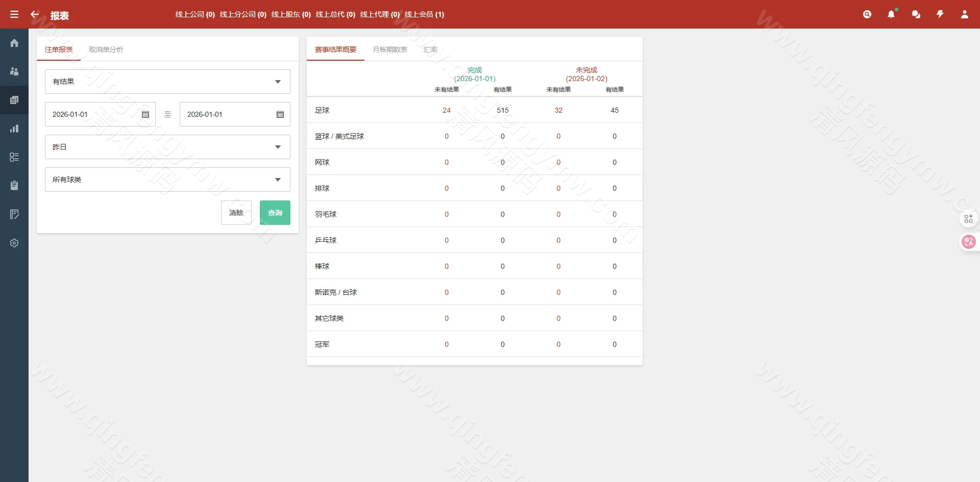Switch to the 月帐期数表 tab

tap(390, 49)
